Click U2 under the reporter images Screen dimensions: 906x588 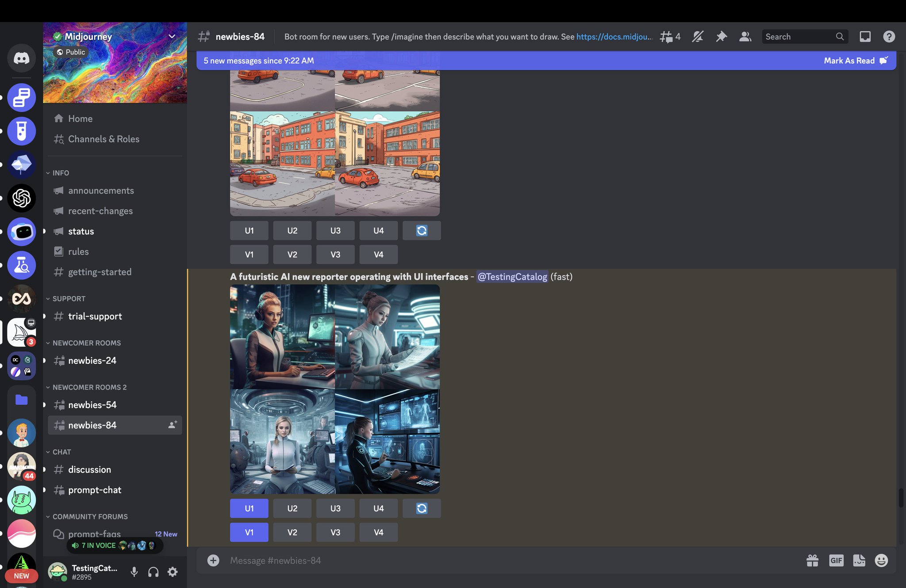pyautogui.click(x=292, y=508)
